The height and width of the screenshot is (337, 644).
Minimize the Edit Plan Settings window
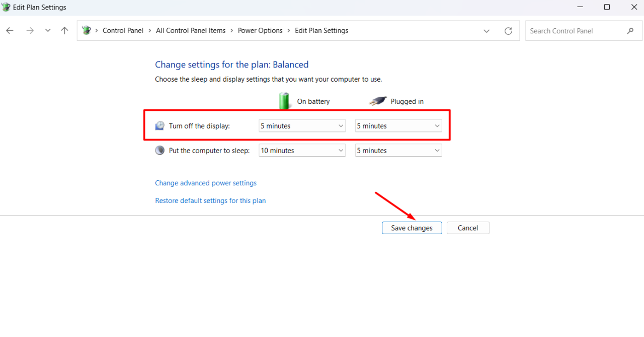tap(579, 7)
